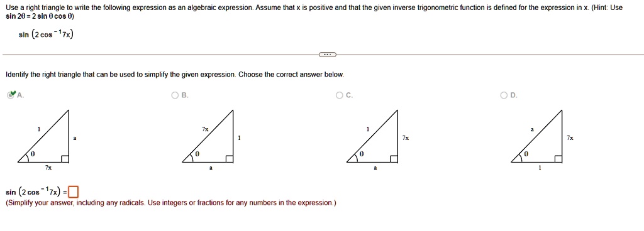Select radio button for option A
Screen dimensions: 644x231
[10, 95]
